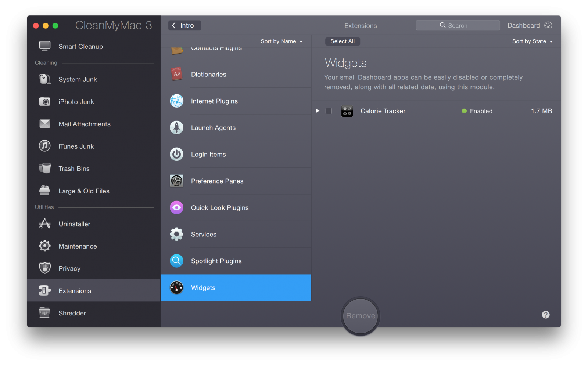The height and width of the screenshot is (366, 588).
Task: Check the Calorie Tracker checkbox
Action: 329,111
